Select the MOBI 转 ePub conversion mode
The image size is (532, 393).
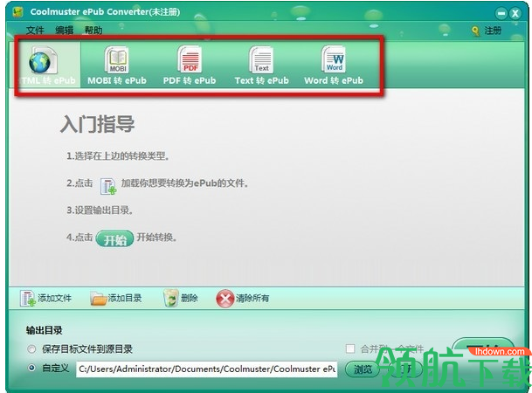(x=117, y=65)
